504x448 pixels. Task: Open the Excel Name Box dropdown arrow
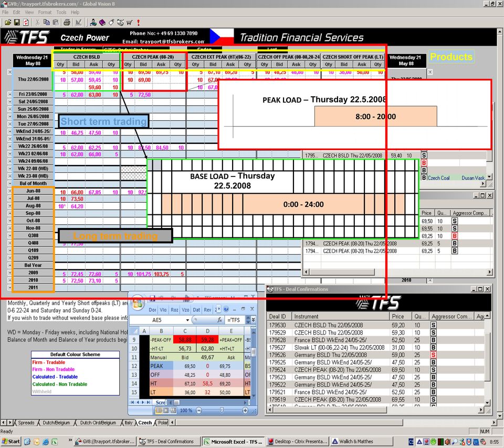(187, 320)
